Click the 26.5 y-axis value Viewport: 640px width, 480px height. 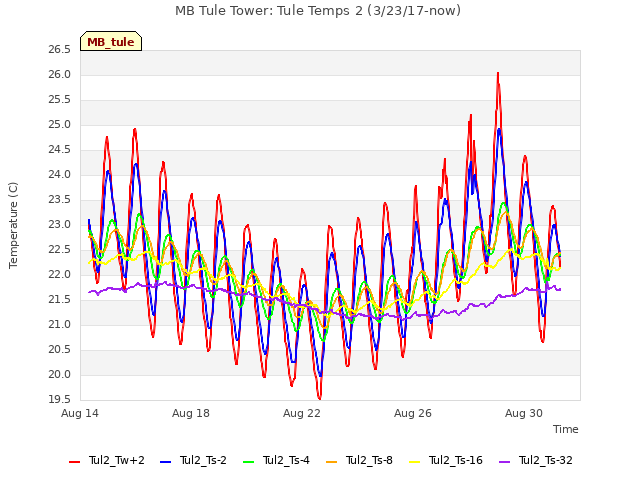pos(60,50)
